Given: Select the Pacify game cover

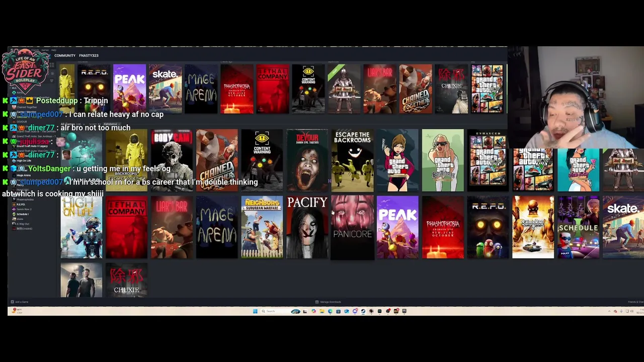Looking at the screenshot, I should point(307,227).
